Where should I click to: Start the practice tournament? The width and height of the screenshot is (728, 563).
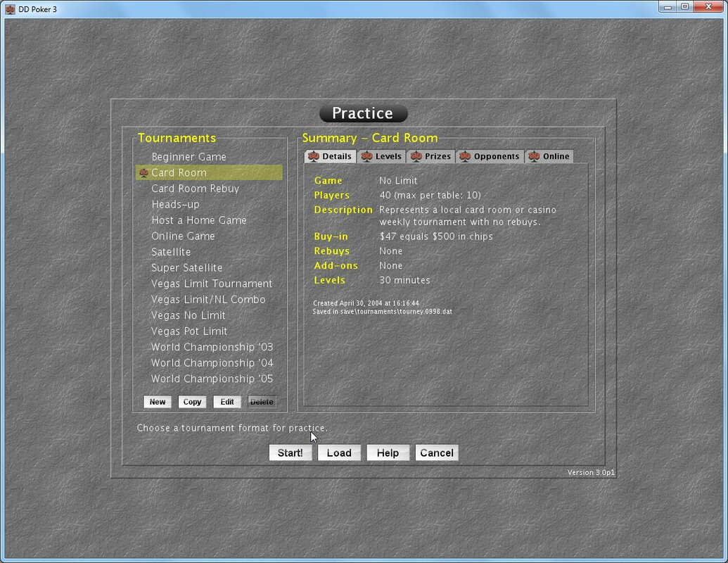pyautogui.click(x=290, y=453)
